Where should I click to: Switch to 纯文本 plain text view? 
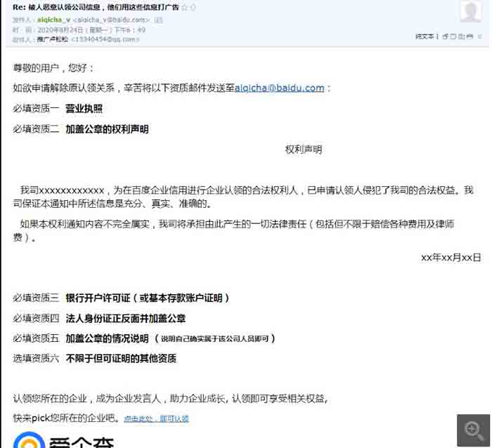coord(425,37)
